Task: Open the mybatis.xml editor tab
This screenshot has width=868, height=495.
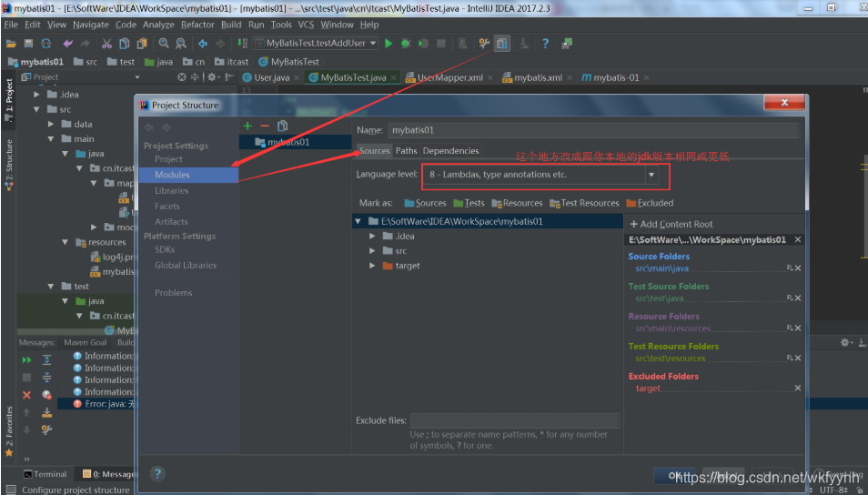Action: coord(538,78)
